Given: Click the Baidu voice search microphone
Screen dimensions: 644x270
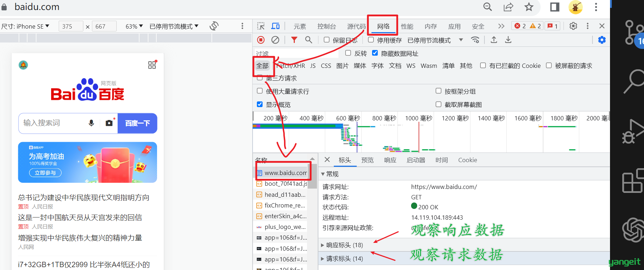Looking at the screenshot, I should pyautogui.click(x=92, y=123).
